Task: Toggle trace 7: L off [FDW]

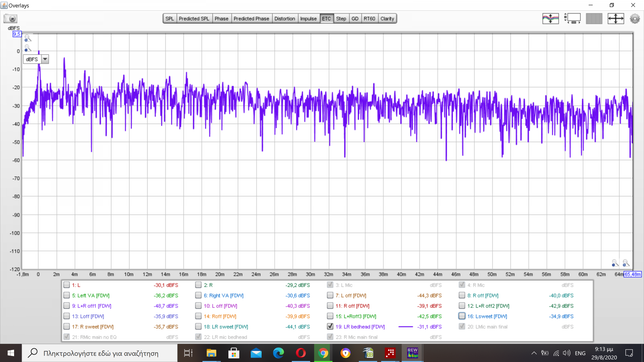Action: click(x=330, y=295)
